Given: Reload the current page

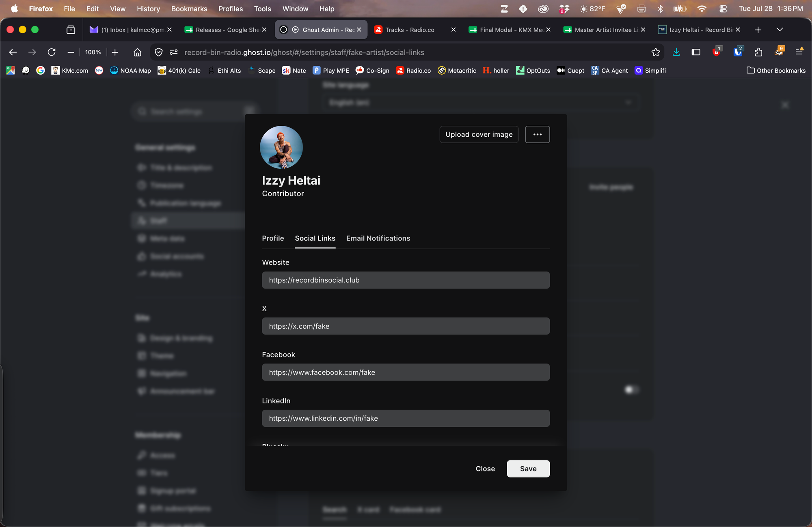Looking at the screenshot, I should point(52,52).
